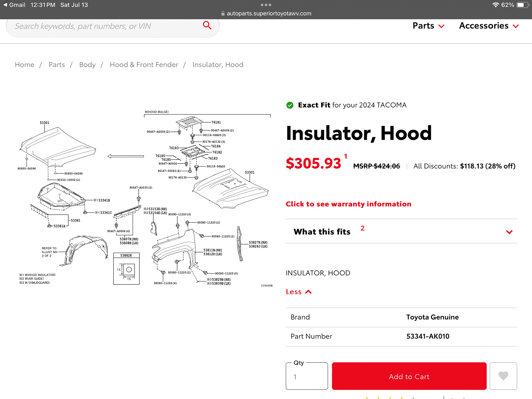Screen dimensions: 532x399
Task: Click footnote 2 beside What this fits
Action: (x=363, y=228)
